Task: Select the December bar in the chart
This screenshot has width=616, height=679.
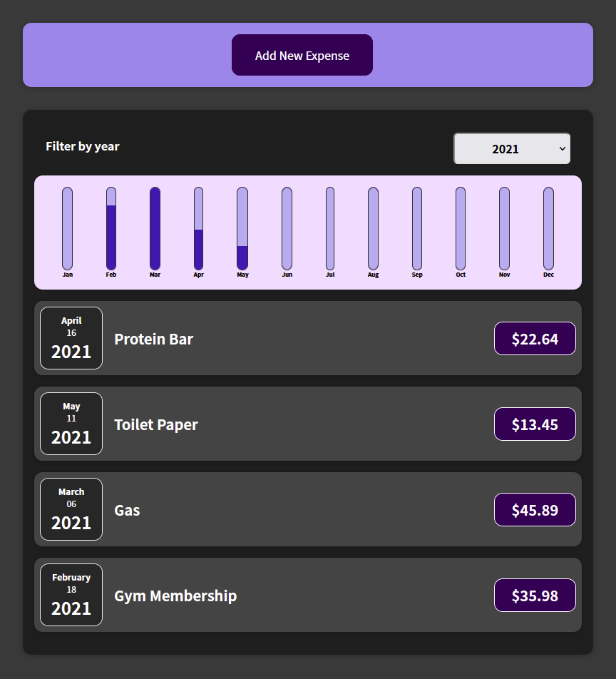Action: point(548,230)
